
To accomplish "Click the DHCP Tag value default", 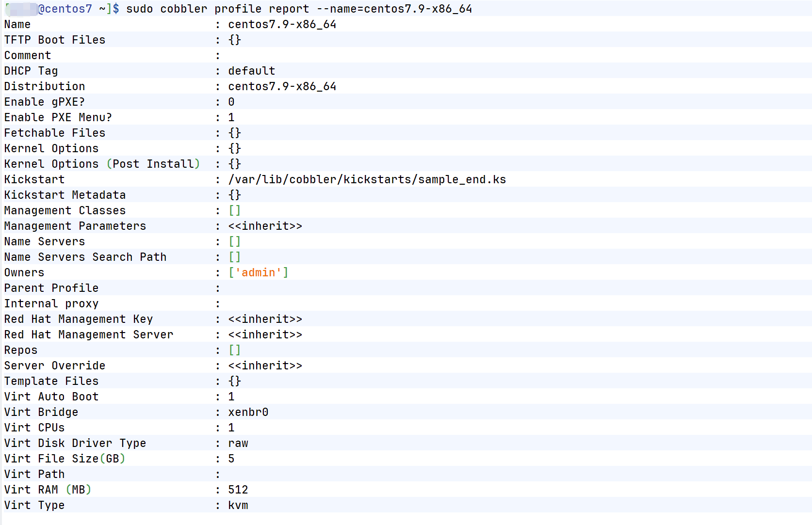I will click(251, 71).
